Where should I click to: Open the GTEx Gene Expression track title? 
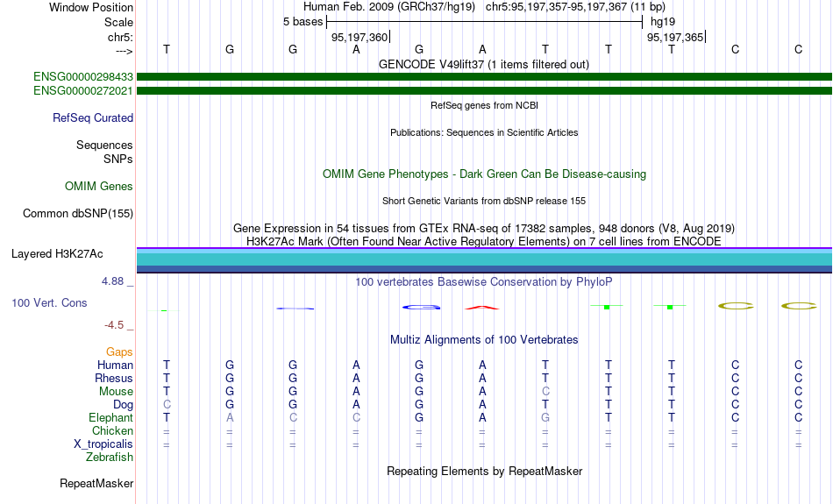pos(484,229)
